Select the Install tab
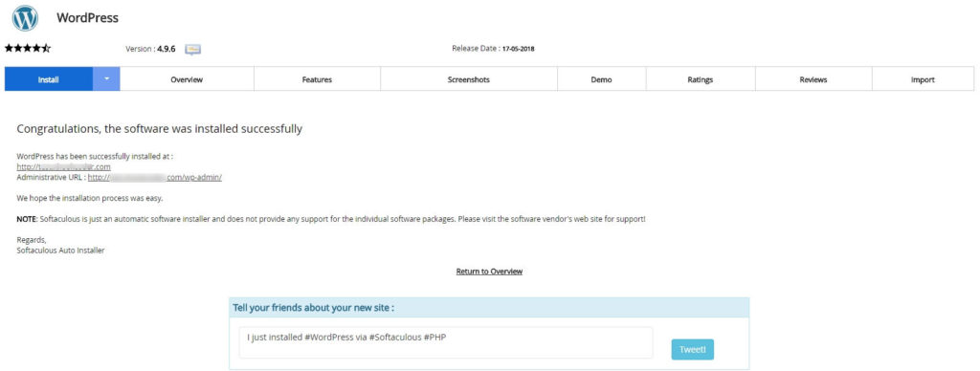The width and height of the screenshot is (980, 371). (49, 78)
